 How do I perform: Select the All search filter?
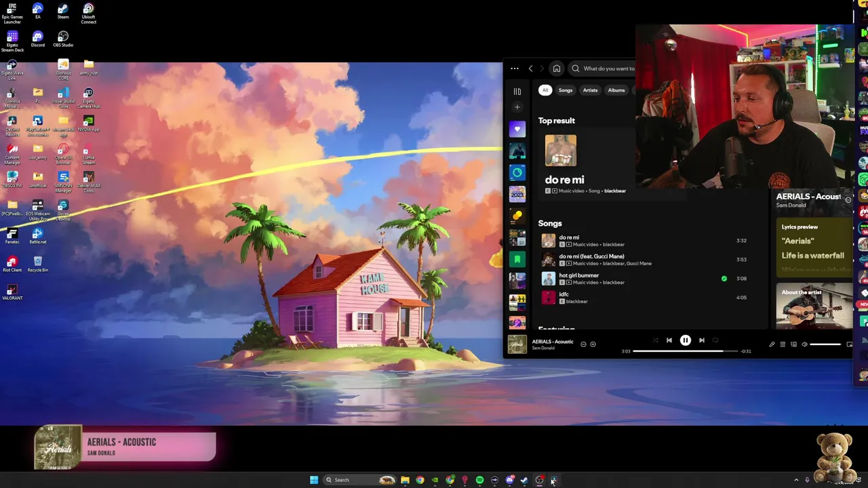(x=545, y=90)
